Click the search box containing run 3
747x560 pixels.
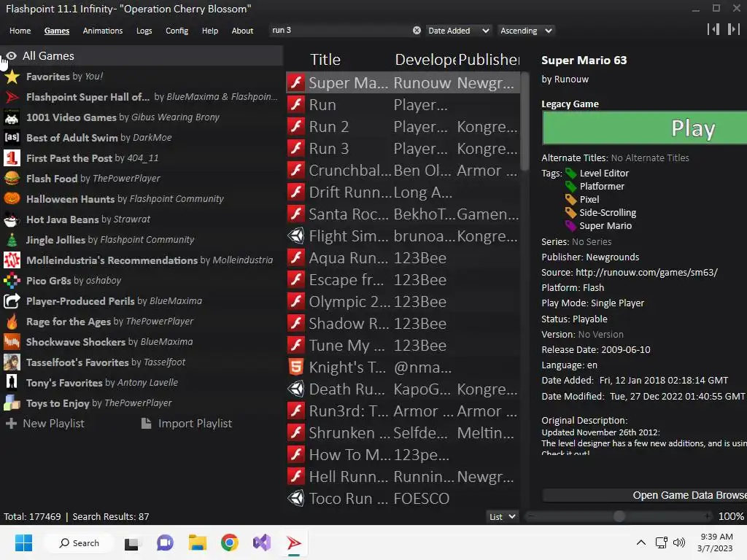click(x=341, y=31)
